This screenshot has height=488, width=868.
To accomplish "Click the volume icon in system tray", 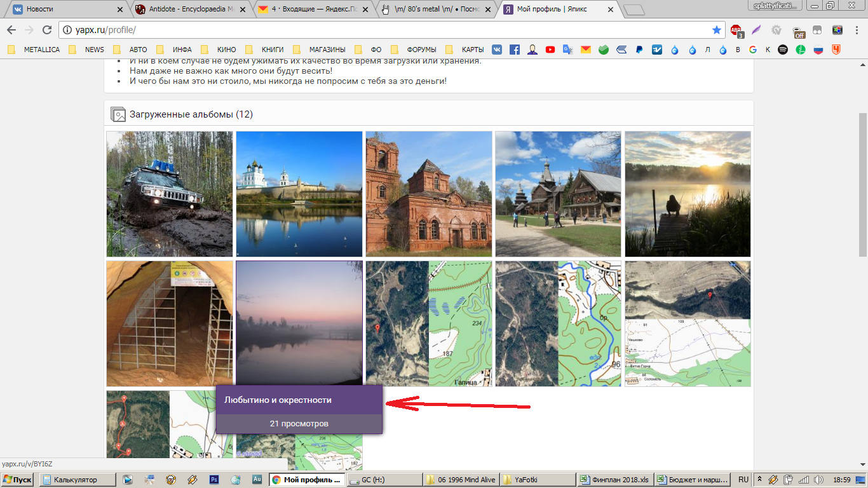I will pyautogui.click(x=818, y=480).
